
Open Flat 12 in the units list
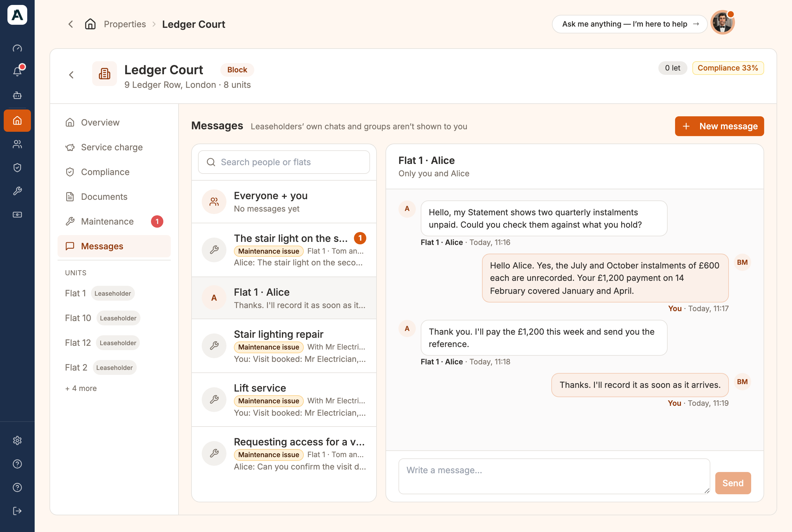[102, 343]
